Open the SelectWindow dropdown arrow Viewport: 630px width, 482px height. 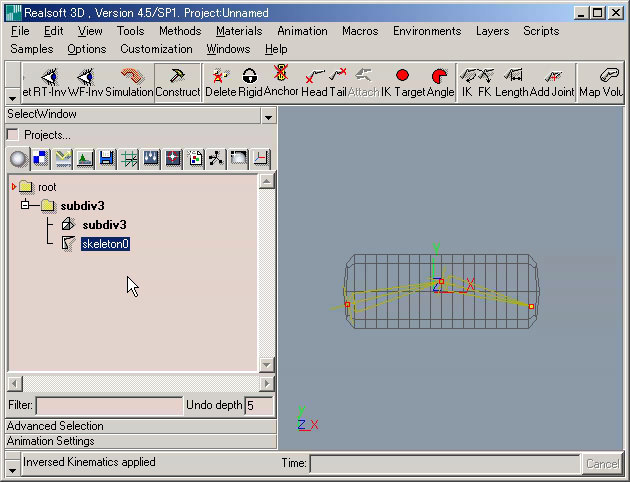point(268,116)
